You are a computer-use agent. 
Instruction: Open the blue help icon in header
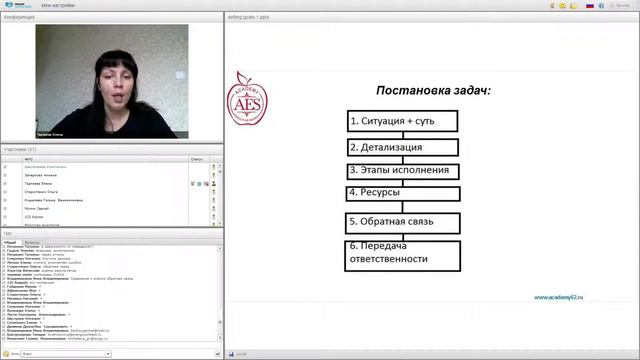pos(601,6)
